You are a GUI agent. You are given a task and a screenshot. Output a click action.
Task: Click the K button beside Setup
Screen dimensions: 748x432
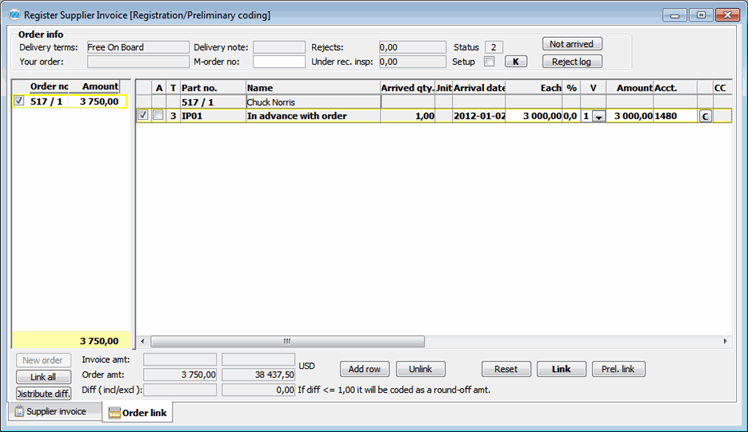pyautogui.click(x=515, y=61)
